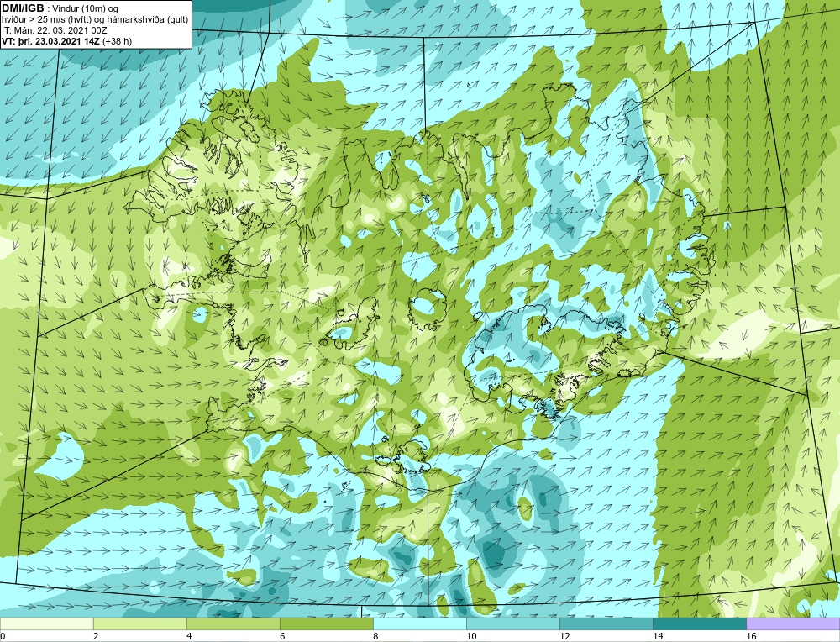Click the 'DMI/IGB' title text

point(23,8)
